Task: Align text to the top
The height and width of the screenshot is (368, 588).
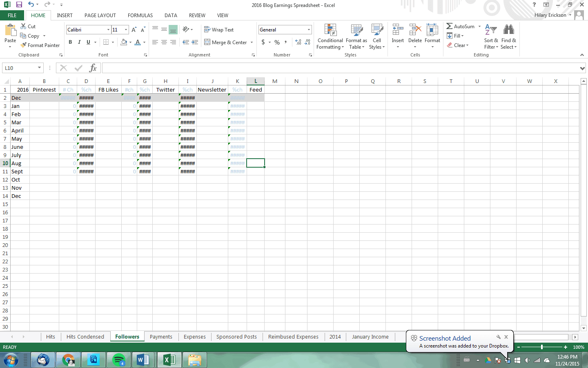Action: pyautogui.click(x=155, y=29)
